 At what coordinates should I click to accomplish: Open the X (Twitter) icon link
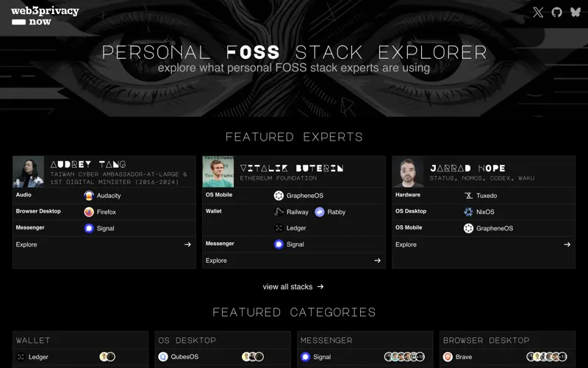pyautogui.click(x=538, y=13)
